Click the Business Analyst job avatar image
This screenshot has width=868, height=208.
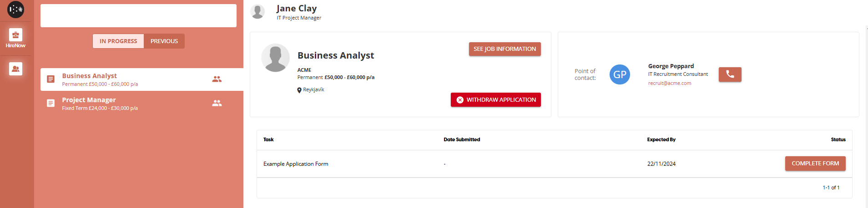click(x=275, y=58)
